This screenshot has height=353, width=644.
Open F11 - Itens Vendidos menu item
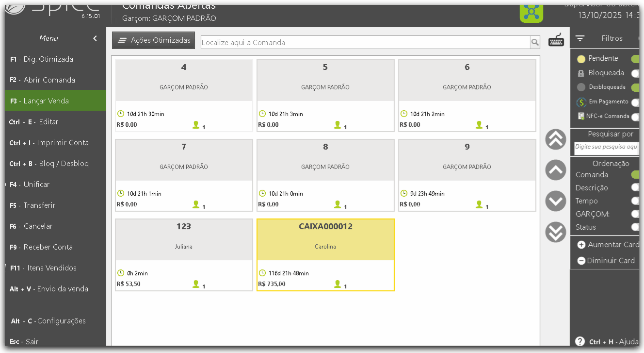click(55, 268)
